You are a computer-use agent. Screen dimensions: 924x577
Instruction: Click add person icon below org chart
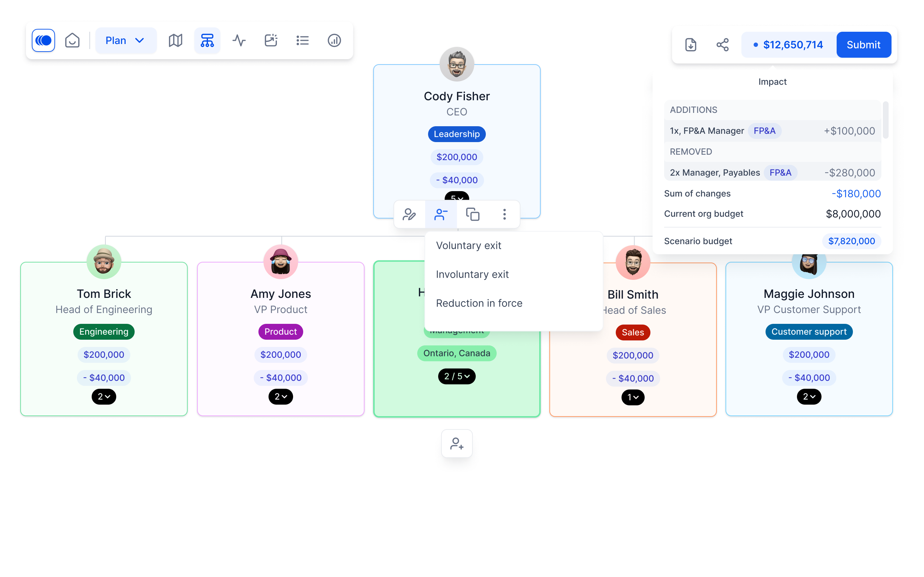(456, 443)
